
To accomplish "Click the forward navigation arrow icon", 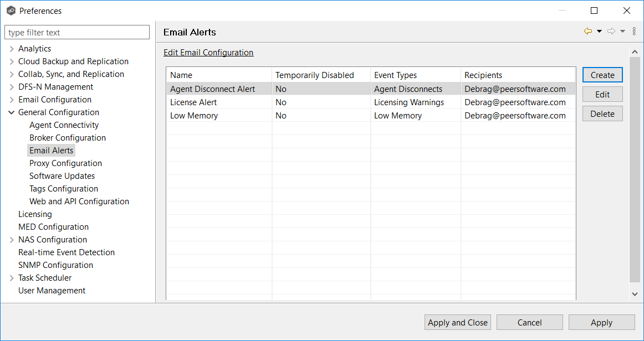I will [611, 32].
